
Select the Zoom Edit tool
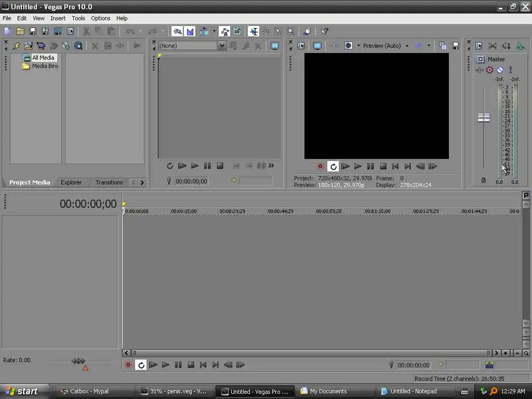click(291, 32)
